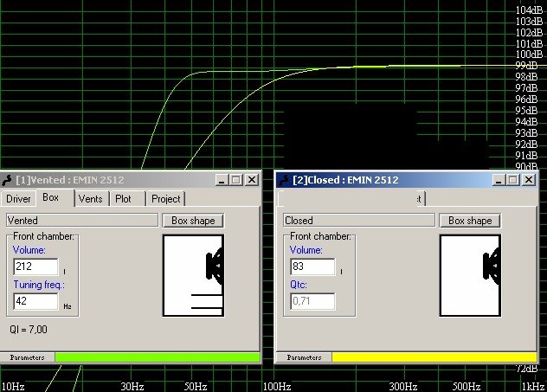This screenshot has height=392, width=547.
Task: Click the 100Hz axis label
Action: pos(277,387)
